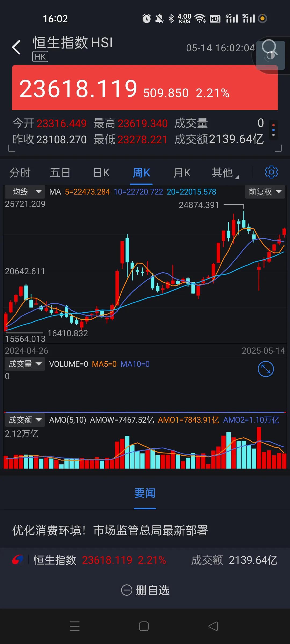
Task: Tap Android recent apps menu icon
Action: click(75, 626)
